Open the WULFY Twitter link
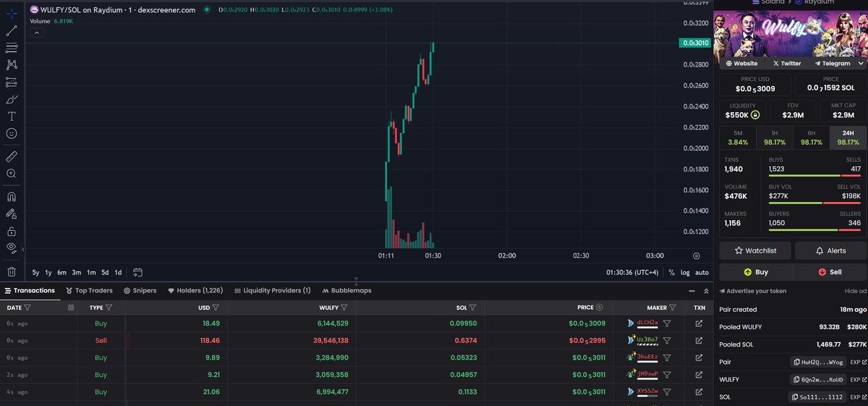This screenshot has height=406, width=868. 787,64
